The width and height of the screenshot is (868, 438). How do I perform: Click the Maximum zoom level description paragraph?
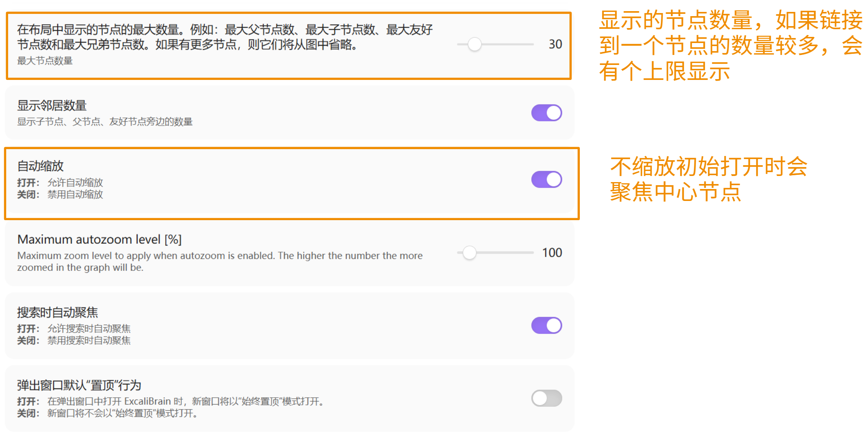point(219,261)
